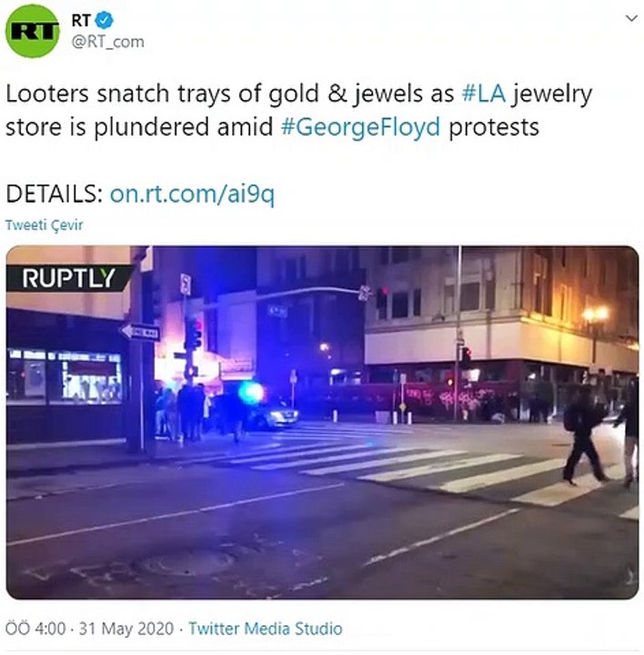Viewport: 644px width, 655px height.
Task: Click the graffiti storefront in the video
Action: coord(449,399)
